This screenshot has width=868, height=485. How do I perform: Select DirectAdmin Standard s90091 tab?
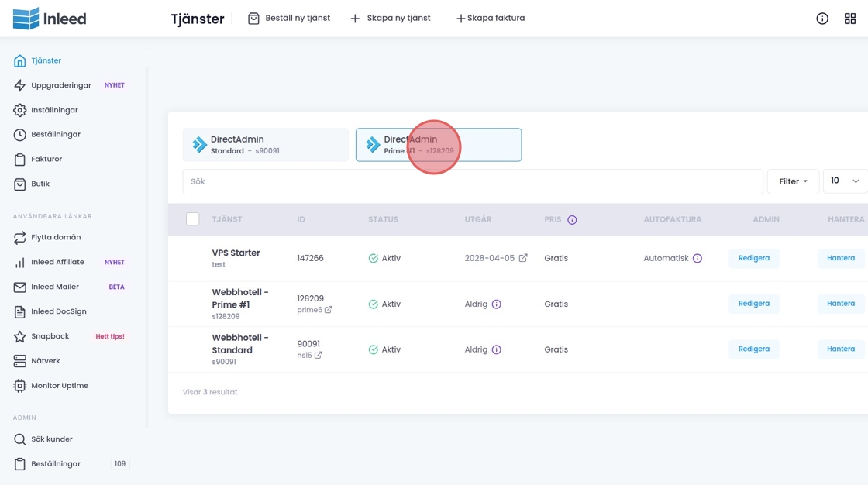(x=266, y=145)
